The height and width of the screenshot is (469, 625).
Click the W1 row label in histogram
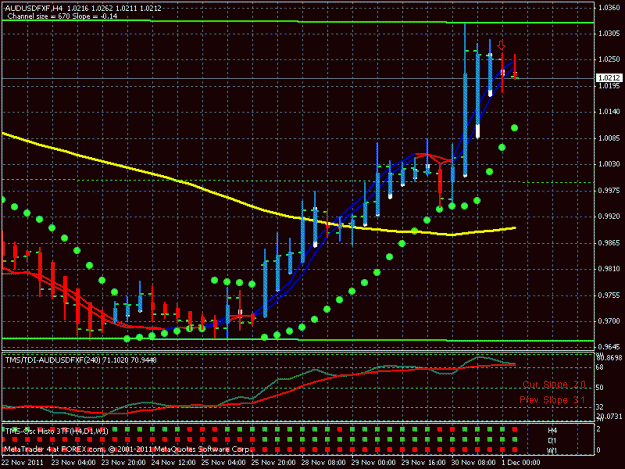(x=552, y=451)
